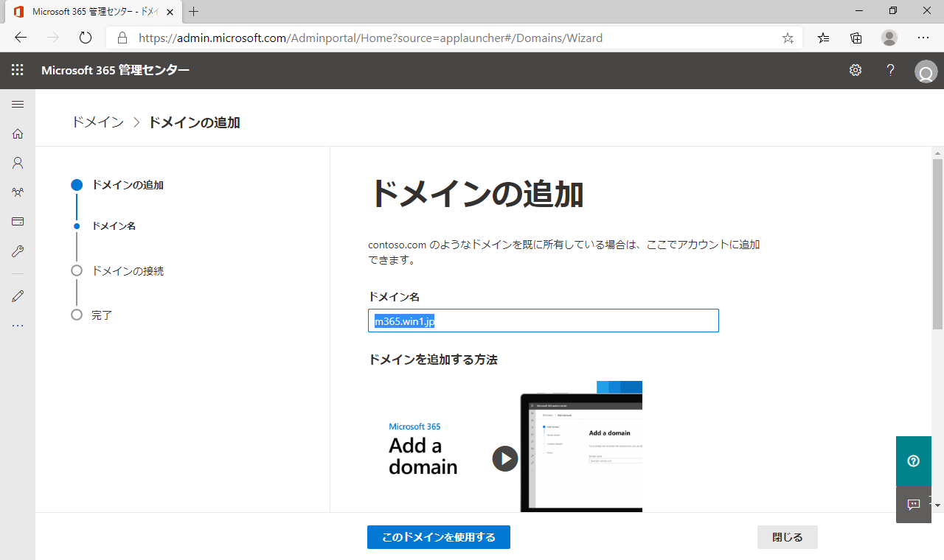Viewport: 944px width, 560px height.
Task: Click このドメインを使用する button
Action: click(x=439, y=537)
